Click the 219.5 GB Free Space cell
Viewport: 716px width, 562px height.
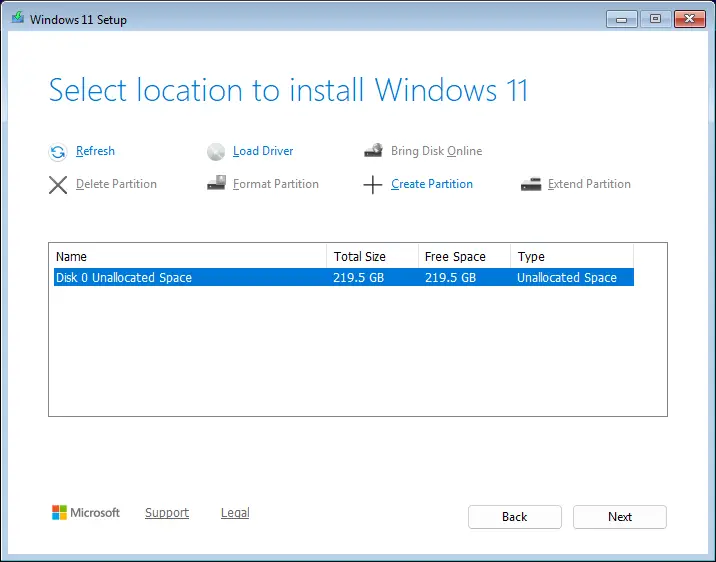click(x=451, y=278)
